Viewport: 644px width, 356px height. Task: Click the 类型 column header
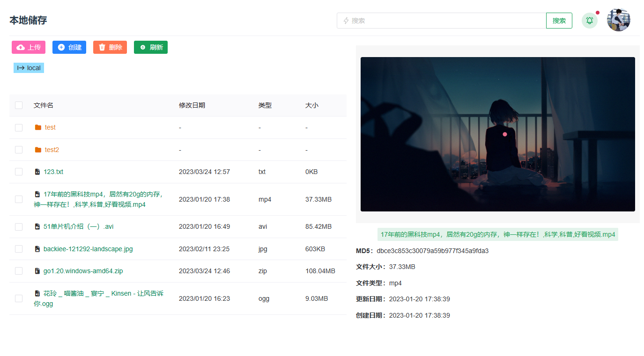(x=265, y=105)
